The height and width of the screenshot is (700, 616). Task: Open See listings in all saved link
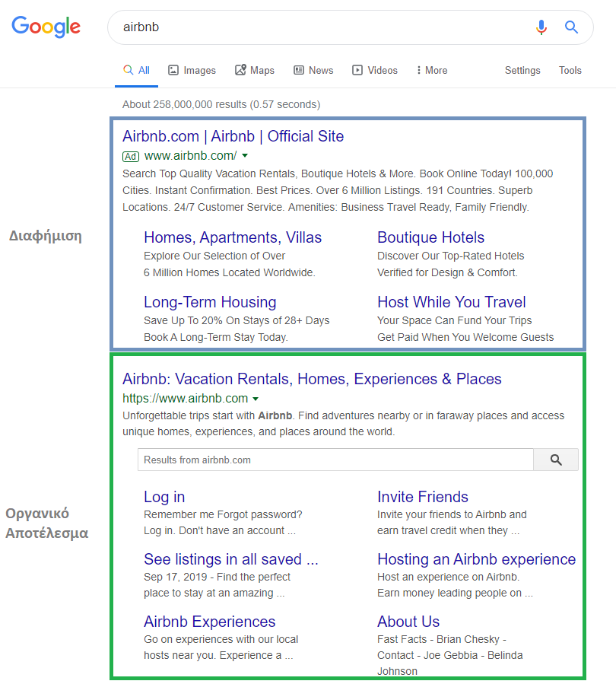coord(231,559)
